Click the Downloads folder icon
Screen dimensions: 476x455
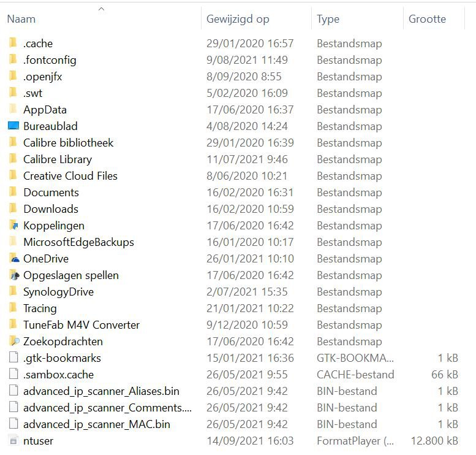pos(13,208)
